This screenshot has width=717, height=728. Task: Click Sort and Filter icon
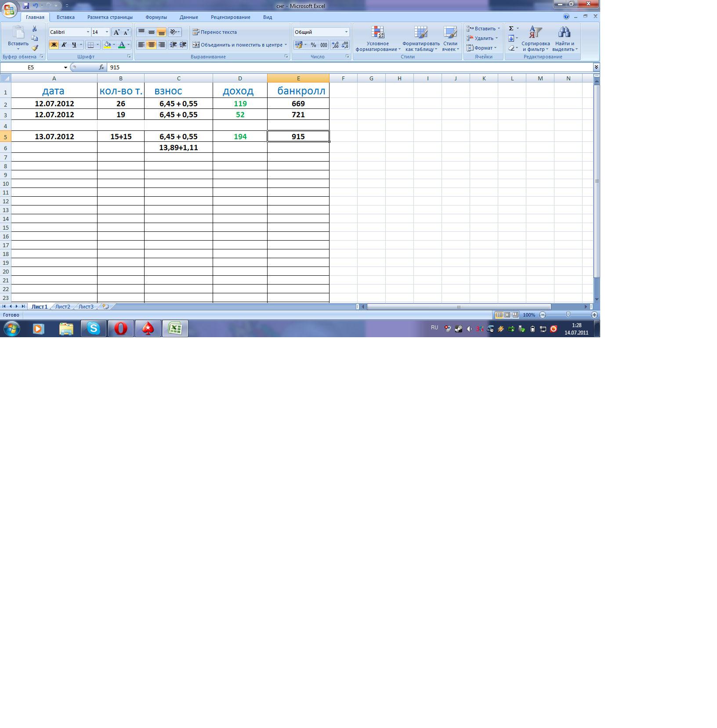point(535,32)
